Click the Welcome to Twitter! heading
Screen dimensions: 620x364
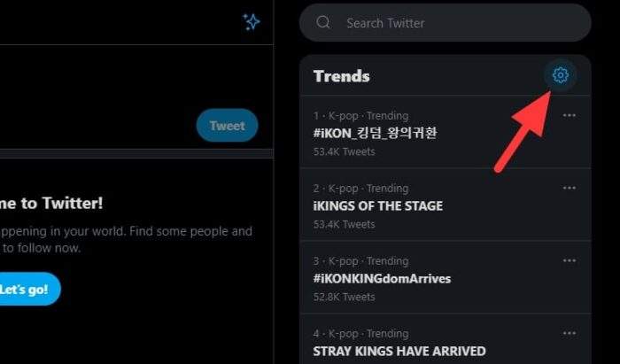coord(51,203)
